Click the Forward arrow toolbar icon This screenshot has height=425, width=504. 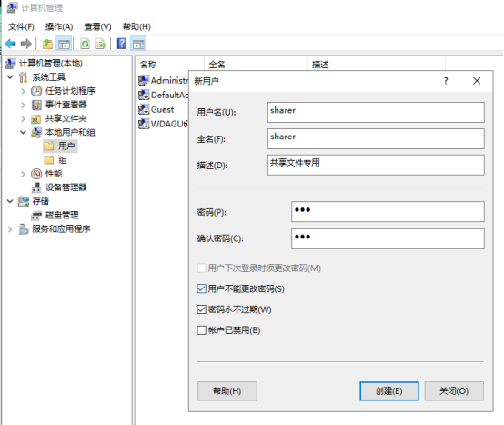pos(26,44)
